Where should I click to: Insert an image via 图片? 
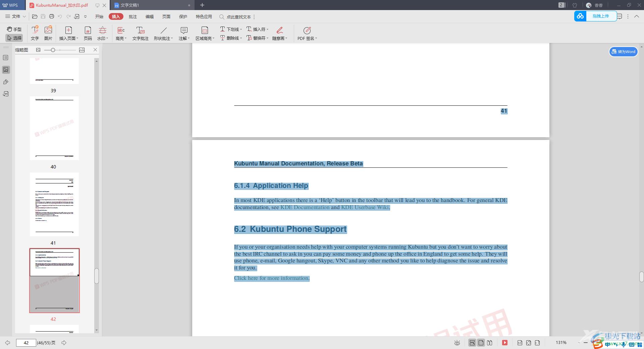pyautogui.click(x=48, y=33)
